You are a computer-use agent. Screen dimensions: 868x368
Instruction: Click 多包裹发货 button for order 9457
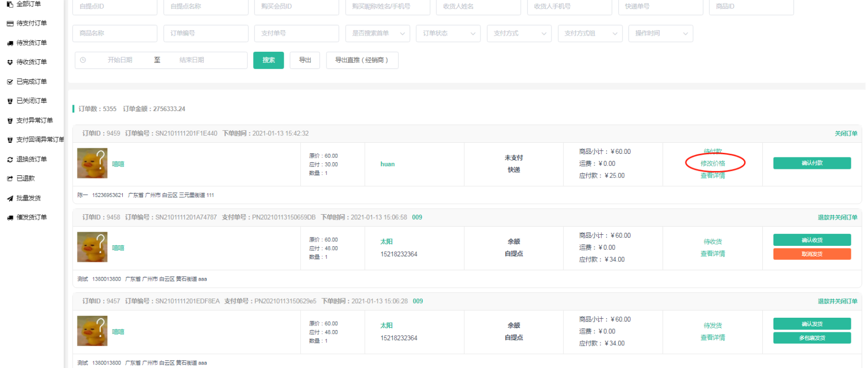click(x=812, y=338)
